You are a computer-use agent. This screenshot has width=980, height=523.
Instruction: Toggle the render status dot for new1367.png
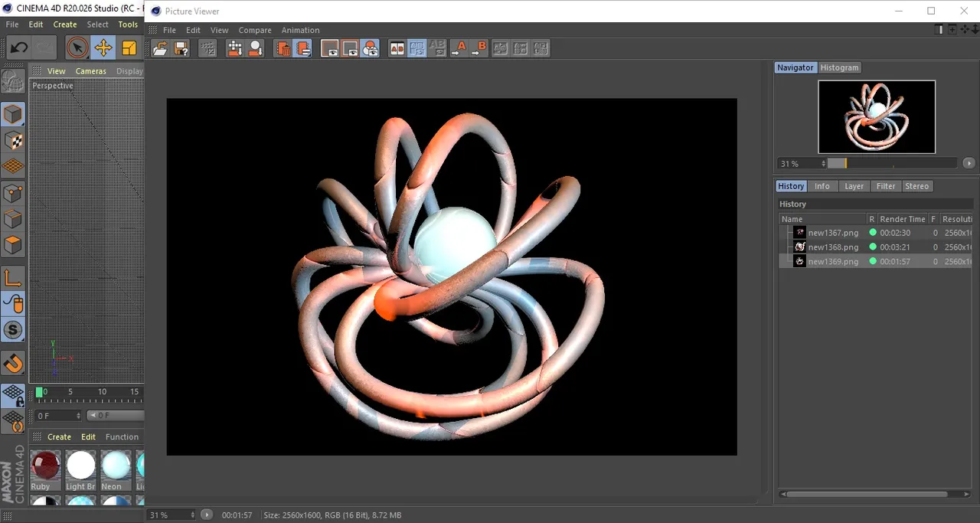[872, 232]
